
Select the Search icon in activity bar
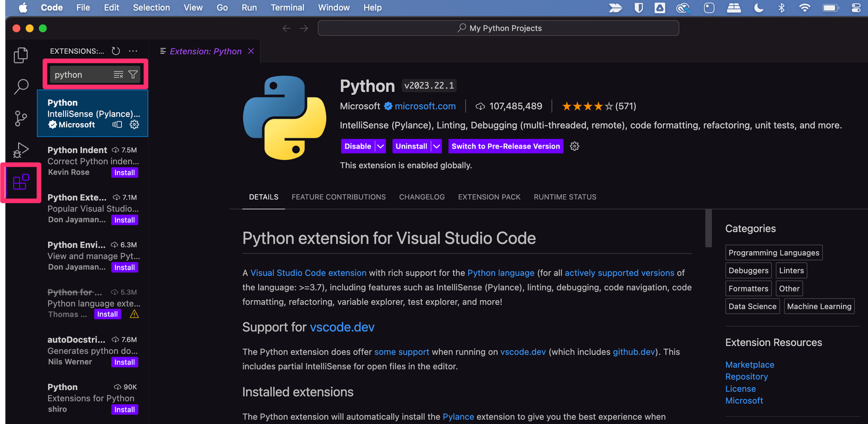click(x=21, y=86)
